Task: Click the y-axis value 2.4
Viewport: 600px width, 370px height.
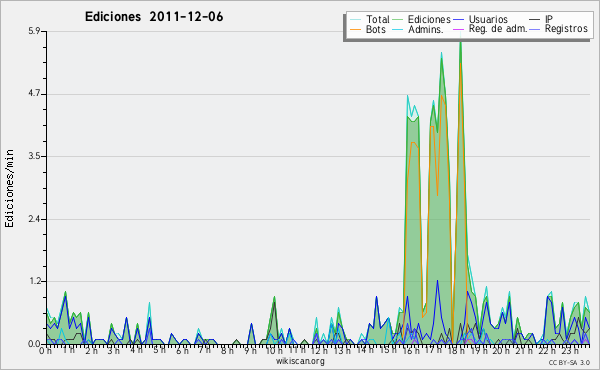Action: (x=34, y=219)
